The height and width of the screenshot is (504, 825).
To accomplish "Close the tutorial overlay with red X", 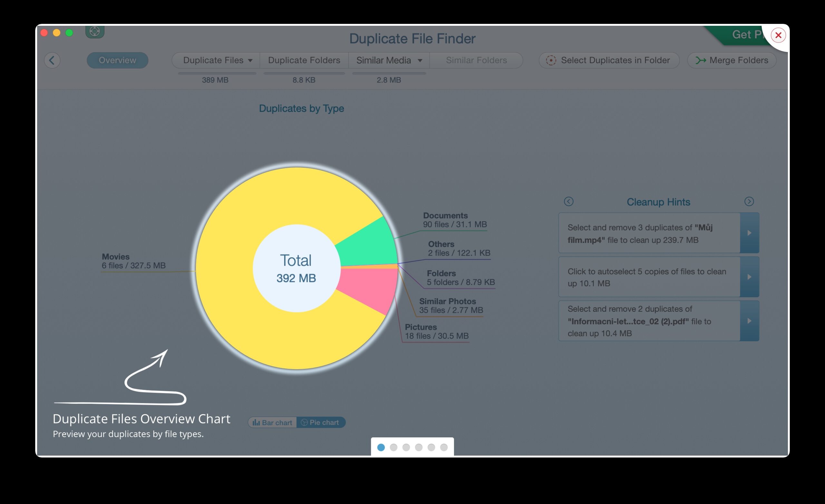I will (x=778, y=35).
